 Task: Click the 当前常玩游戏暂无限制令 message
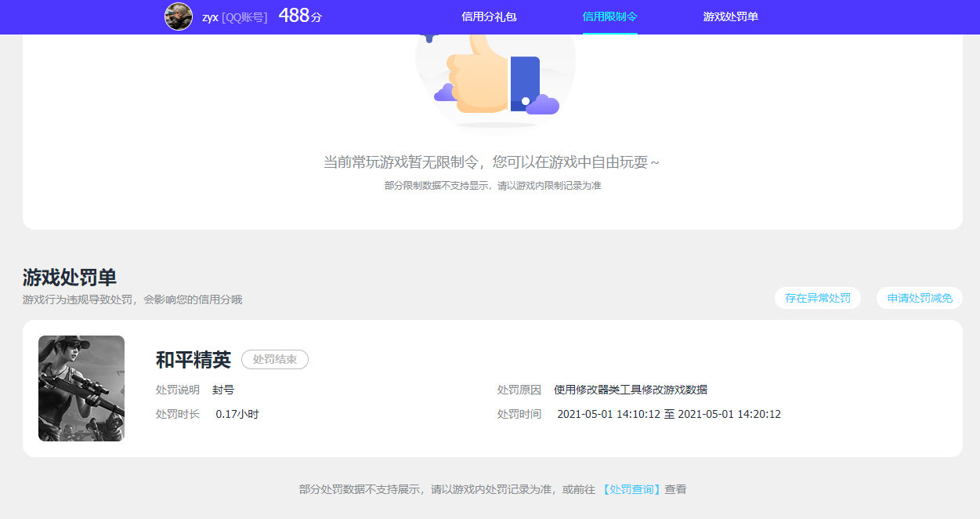[x=492, y=162]
